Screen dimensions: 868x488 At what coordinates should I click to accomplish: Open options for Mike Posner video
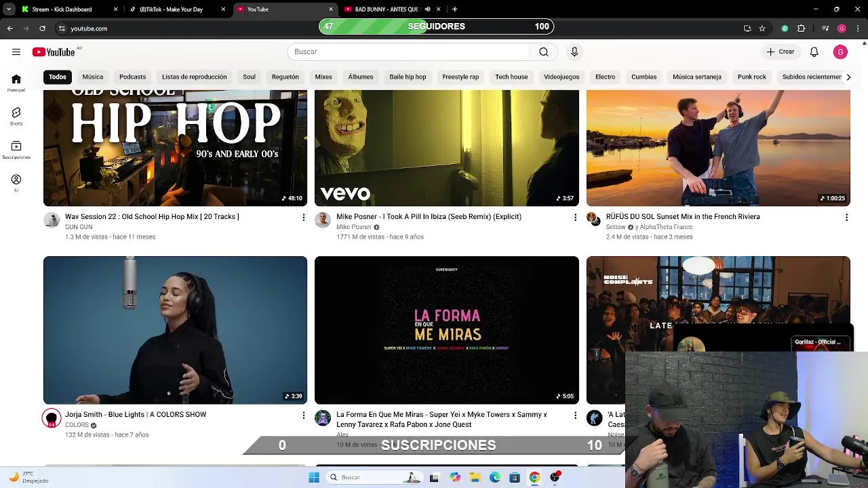[x=575, y=217]
